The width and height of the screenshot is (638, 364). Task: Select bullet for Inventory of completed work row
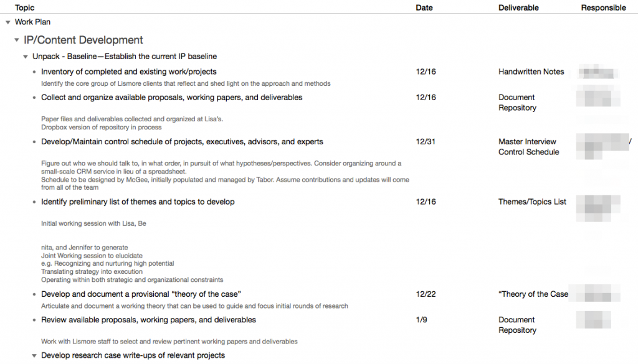(x=34, y=72)
